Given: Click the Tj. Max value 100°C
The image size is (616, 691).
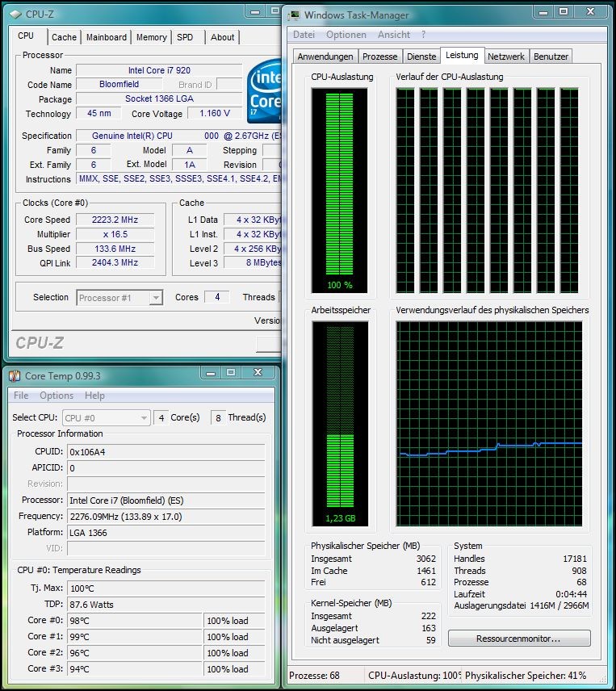Looking at the screenshot, I should pyautogui.click(x=166, y=588).
